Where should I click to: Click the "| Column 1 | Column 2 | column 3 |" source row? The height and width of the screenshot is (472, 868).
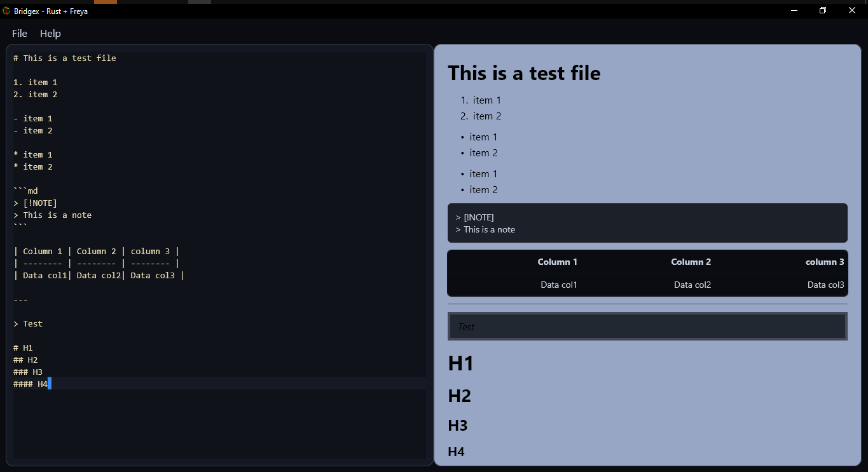tap(96, 251)
